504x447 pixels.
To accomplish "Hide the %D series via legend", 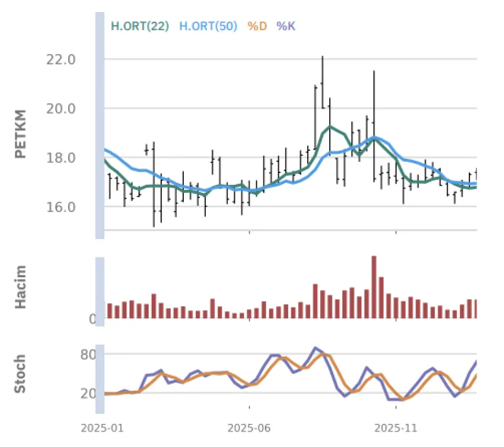I will click(x=257, y=26).
